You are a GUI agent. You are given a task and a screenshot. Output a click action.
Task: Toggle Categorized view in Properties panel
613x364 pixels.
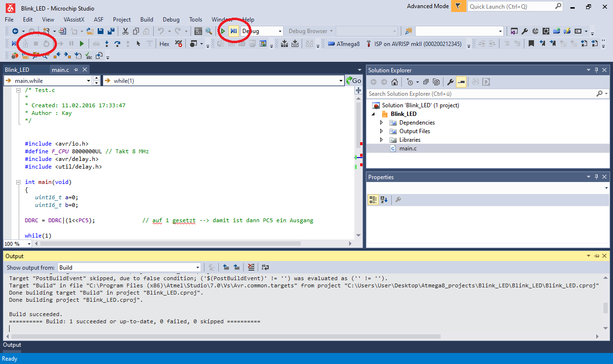coord(373,200)
